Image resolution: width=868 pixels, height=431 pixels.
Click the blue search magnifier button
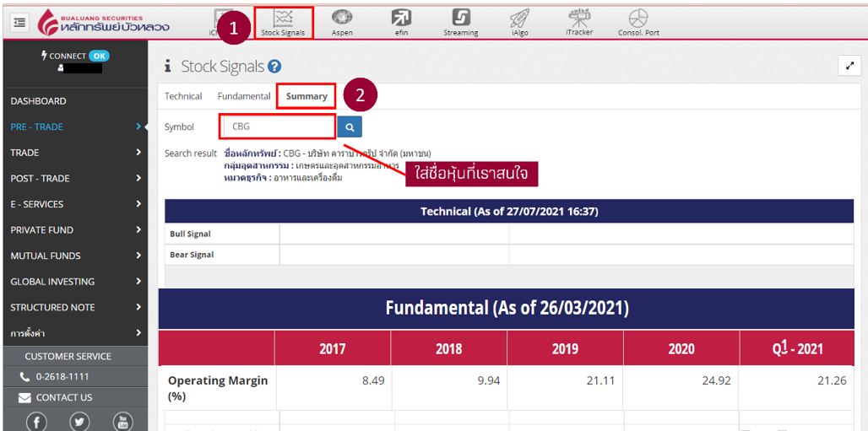[350, 127]
